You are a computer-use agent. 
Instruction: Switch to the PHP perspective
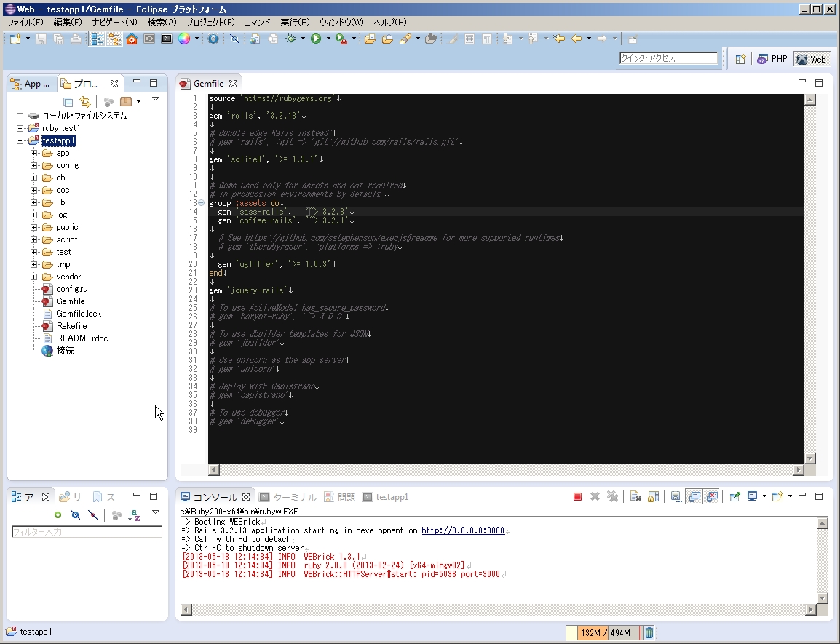(772, 59)
